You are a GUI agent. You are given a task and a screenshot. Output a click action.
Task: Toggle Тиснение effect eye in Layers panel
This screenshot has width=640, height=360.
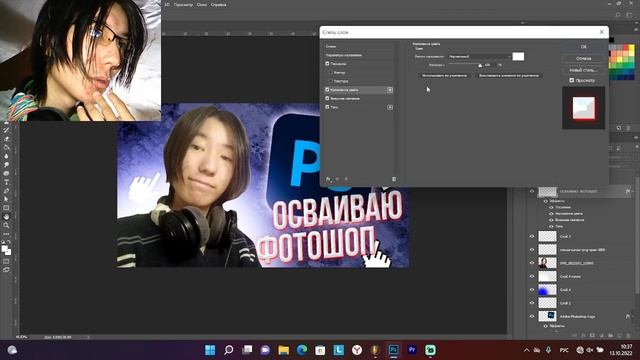click(x=551, y=207)
